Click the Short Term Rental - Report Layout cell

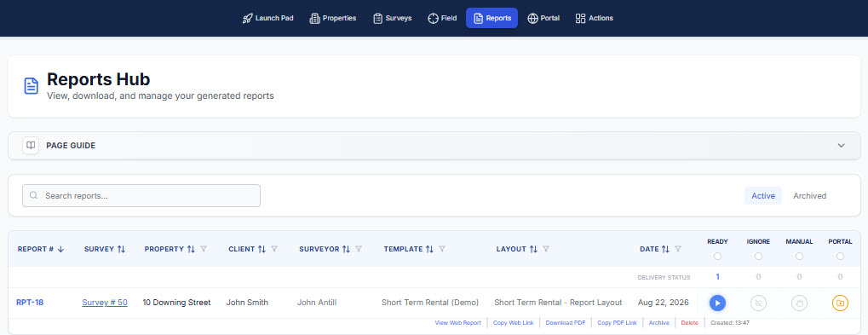pyautogui.click(x=558, y=303)
